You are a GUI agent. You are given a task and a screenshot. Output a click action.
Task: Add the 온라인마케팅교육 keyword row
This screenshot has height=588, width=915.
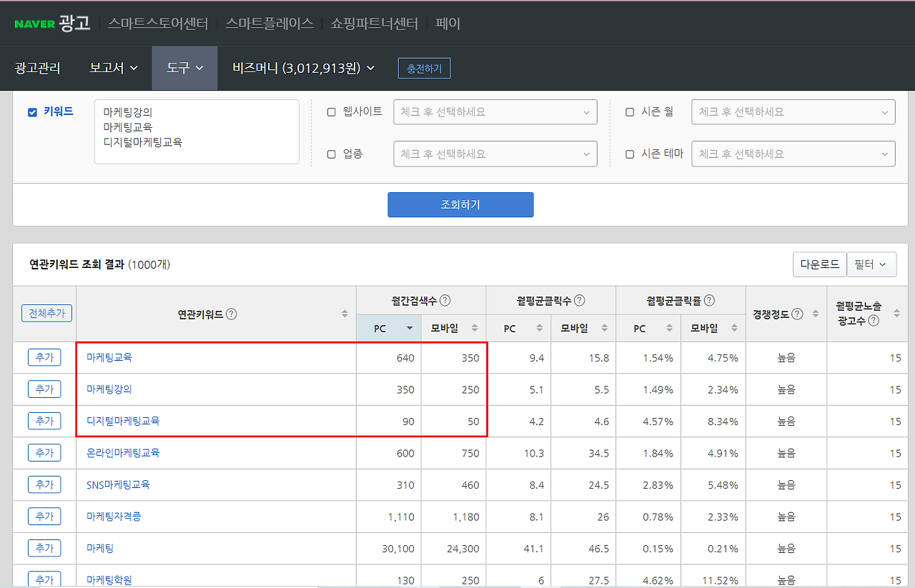[x=44, y=453]
